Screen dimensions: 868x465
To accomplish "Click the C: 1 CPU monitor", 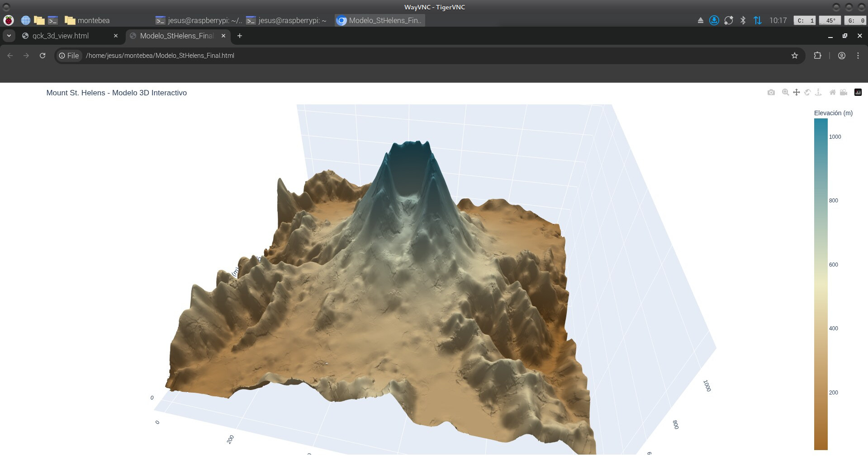I will coord(805,20).
